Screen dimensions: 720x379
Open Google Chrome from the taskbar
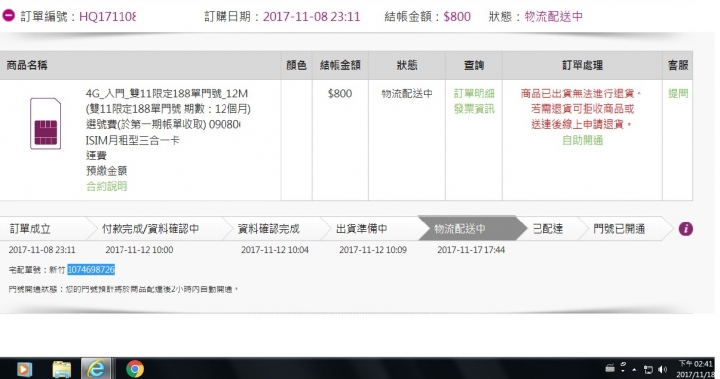[x=135, y=369]
